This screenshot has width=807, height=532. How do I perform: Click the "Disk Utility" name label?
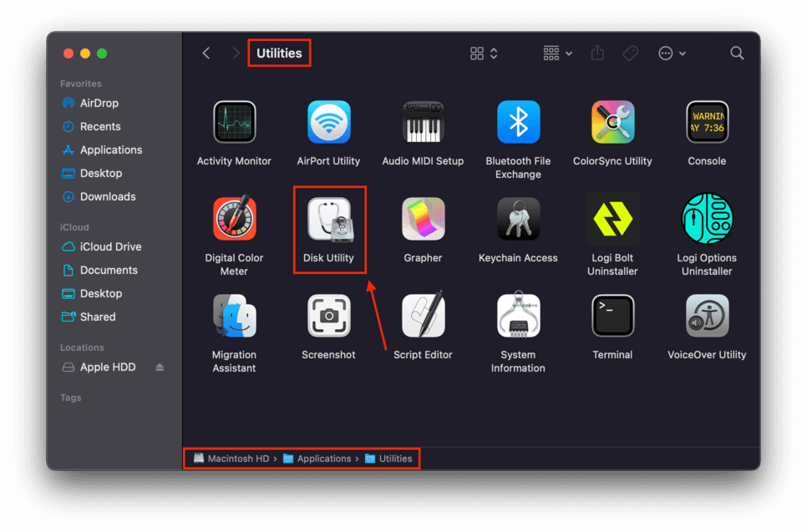328,258
